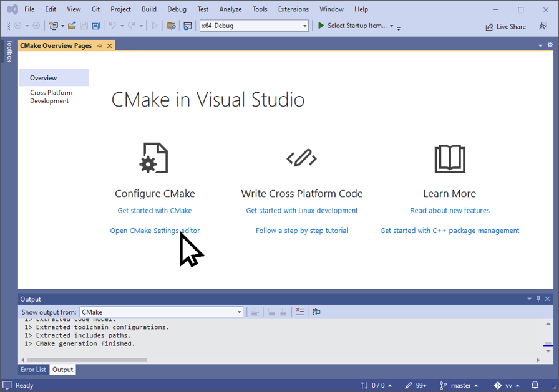Open the Send Feedback person icon
Screen dimensions: 559x392
(543, 26)
